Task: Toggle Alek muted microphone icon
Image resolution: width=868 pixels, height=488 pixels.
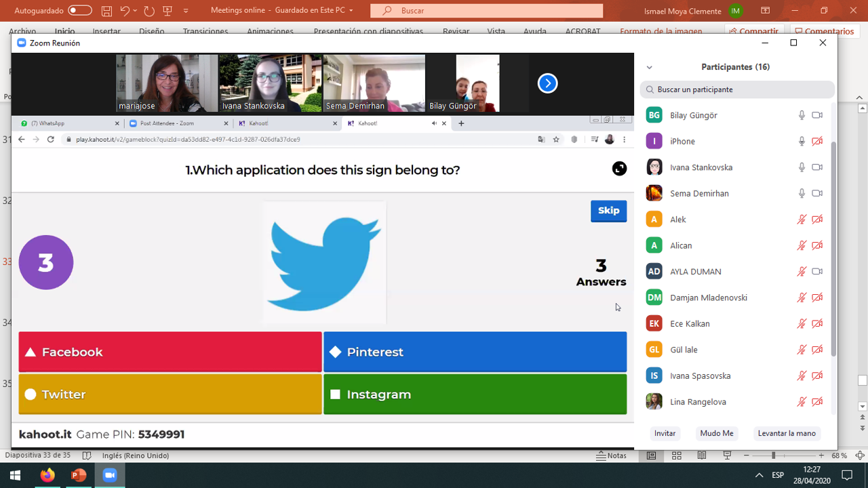Action: pyautogui.click(x=802, y=220)
